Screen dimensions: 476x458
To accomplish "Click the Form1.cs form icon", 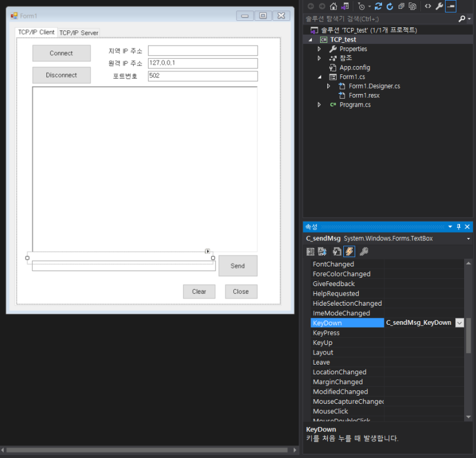I will (333, 77).
